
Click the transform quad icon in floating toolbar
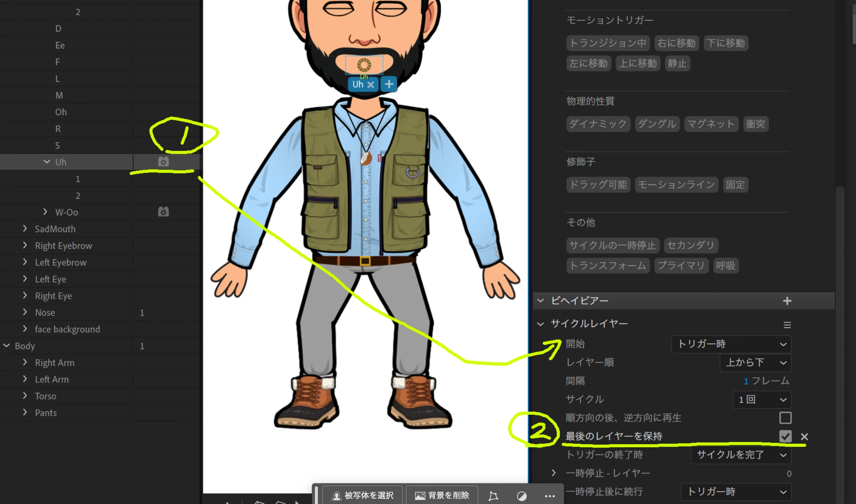(x=493, y=496)
